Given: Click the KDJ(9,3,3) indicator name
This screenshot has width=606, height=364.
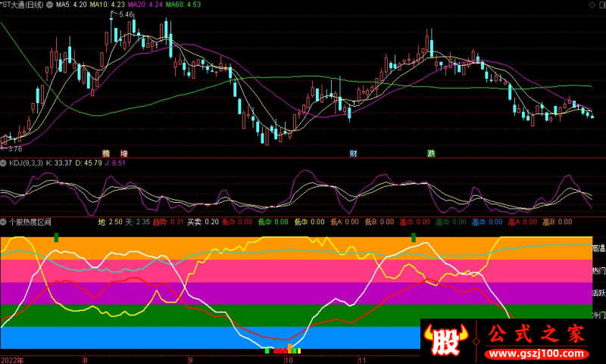Looking at the screenshot, I should pos(26,163).
